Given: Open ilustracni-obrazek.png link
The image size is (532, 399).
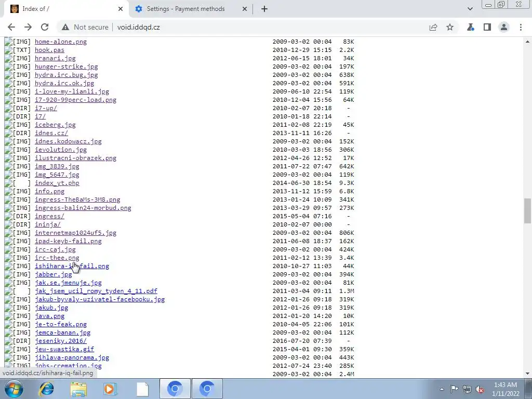Looking at the screenshot, I should point(76,158).
